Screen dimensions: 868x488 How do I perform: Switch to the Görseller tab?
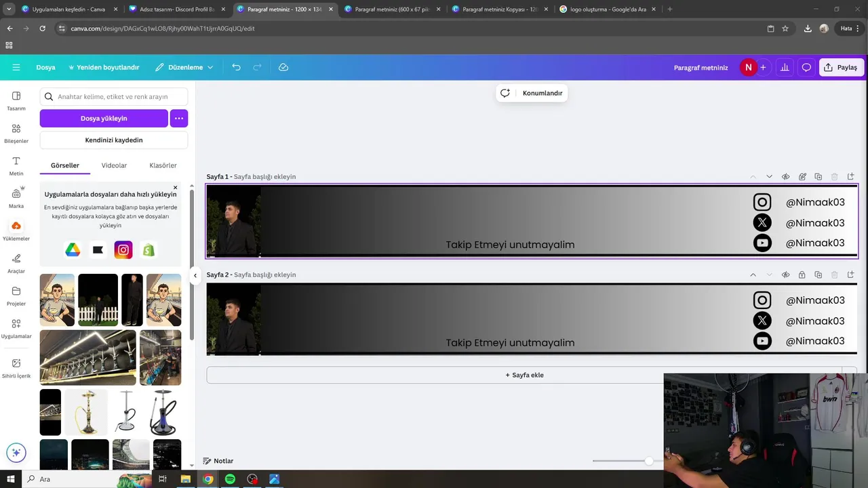click(x=65, y=165)
